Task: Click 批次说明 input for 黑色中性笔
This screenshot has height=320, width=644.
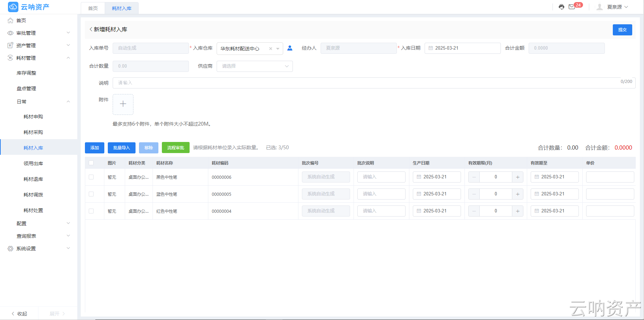Action: [x=381, y=177]
